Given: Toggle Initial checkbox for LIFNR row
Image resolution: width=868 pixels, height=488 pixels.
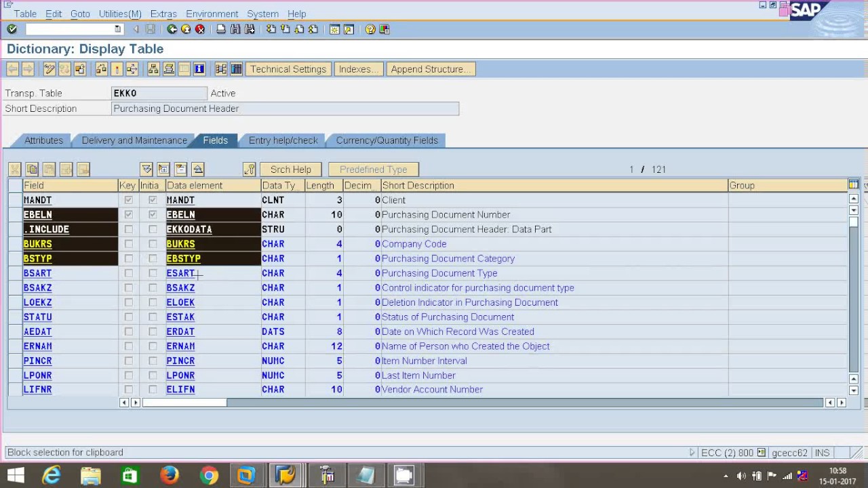Looking at the screenshot, I should tap(153, 390).
